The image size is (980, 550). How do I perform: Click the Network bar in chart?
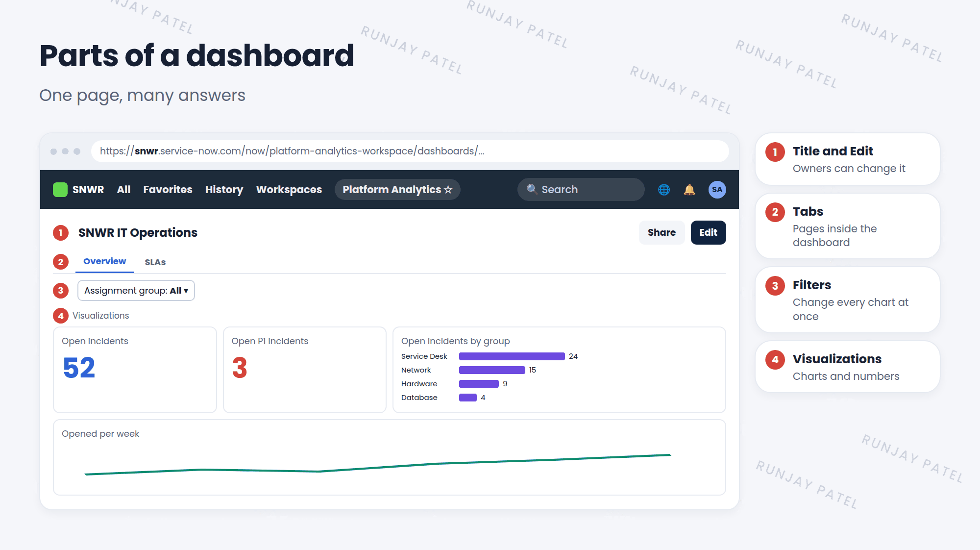tap(492, 370)
